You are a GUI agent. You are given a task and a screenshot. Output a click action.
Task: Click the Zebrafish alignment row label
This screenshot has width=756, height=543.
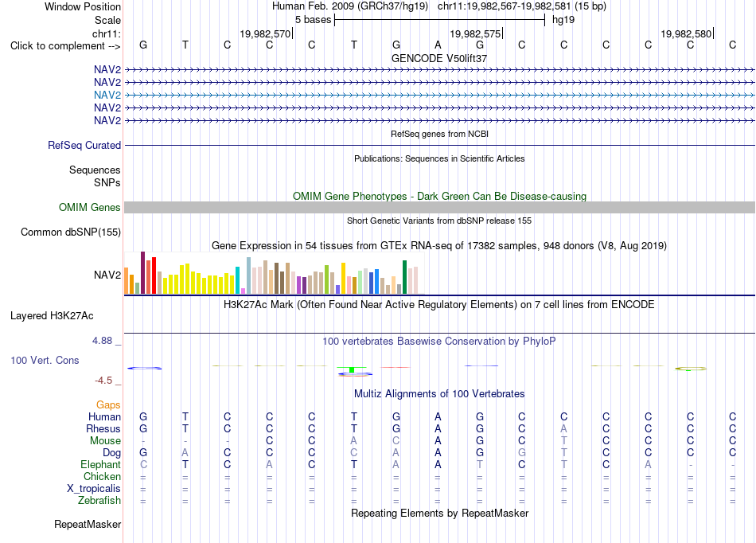coord(99,501)
